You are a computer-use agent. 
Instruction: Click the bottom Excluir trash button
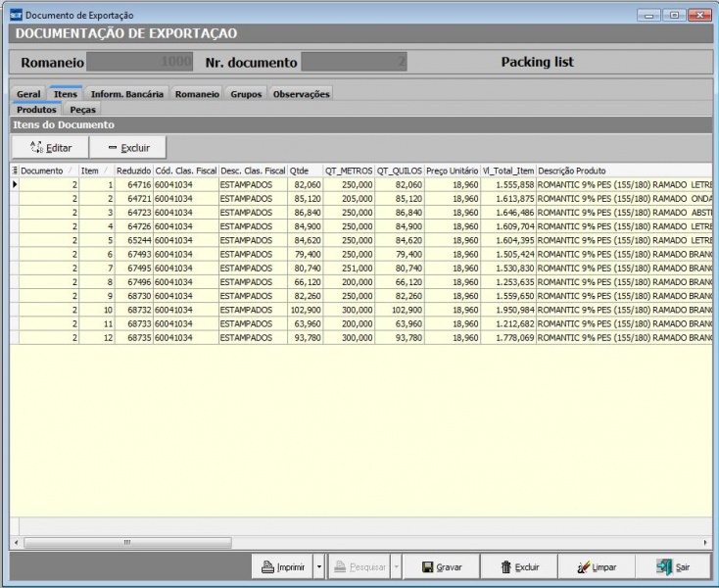pos(519,566)
